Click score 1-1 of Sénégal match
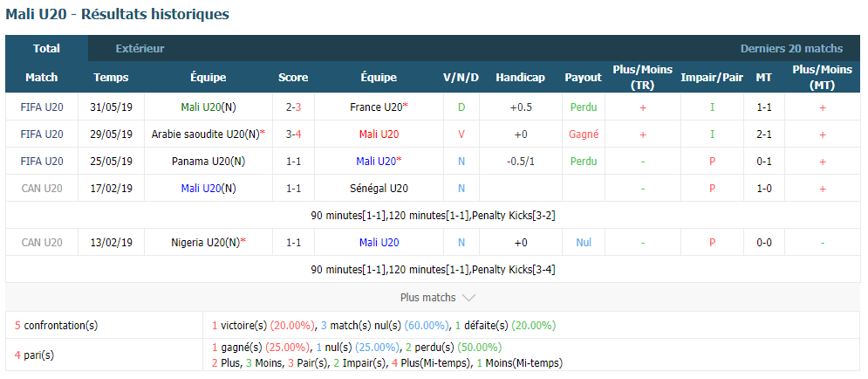 [x=293, y=189]
